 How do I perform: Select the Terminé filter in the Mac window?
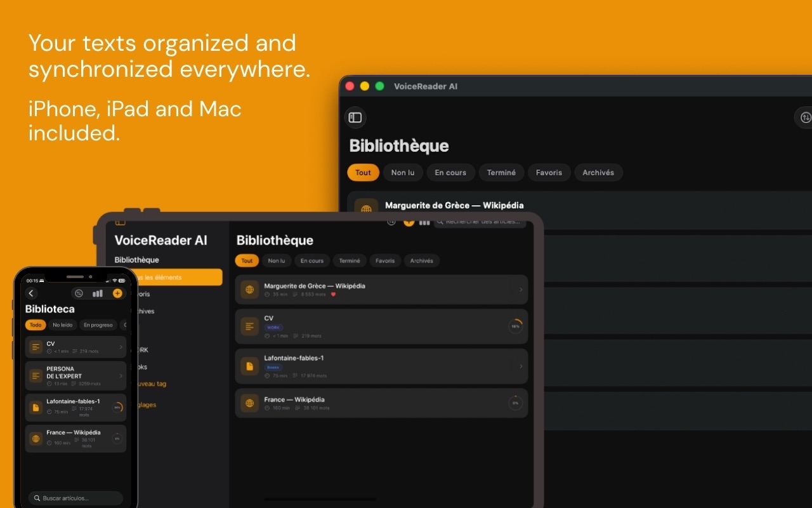501,173
